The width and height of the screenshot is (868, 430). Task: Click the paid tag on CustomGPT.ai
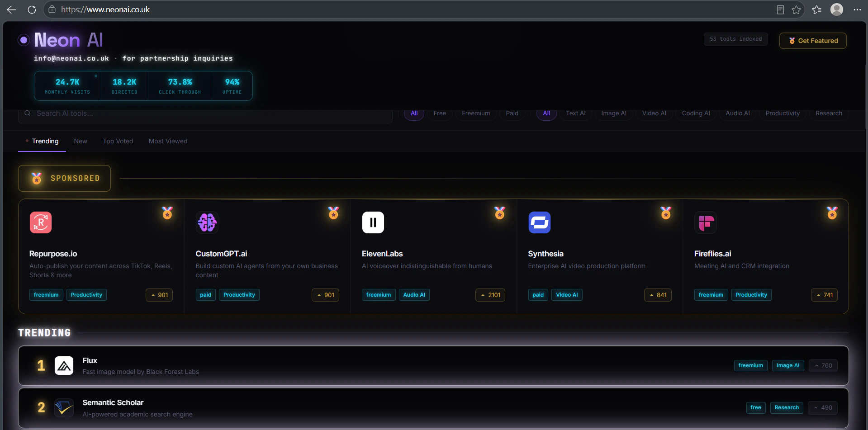point(205,295)
